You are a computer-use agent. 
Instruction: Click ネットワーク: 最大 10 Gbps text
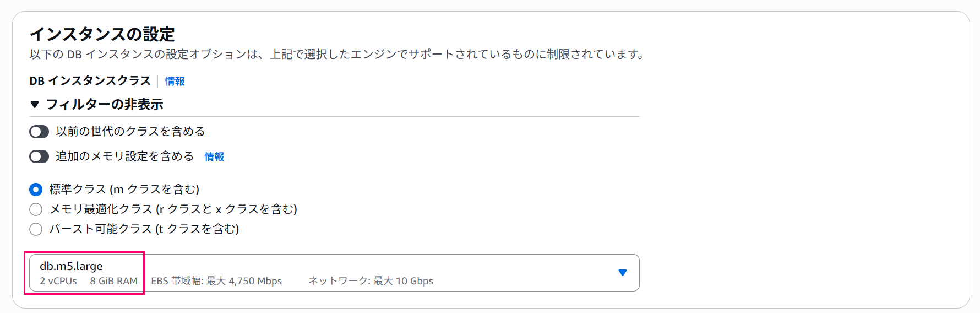[371, 281]
